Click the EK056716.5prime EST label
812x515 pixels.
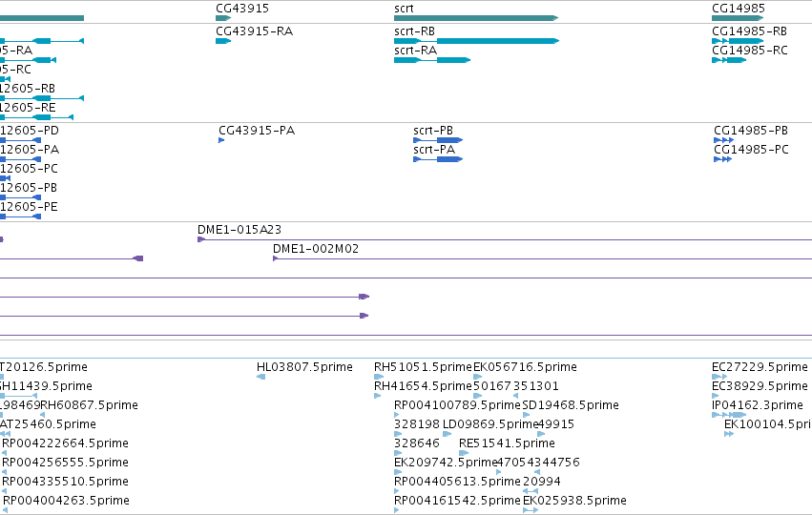[525, 367]
